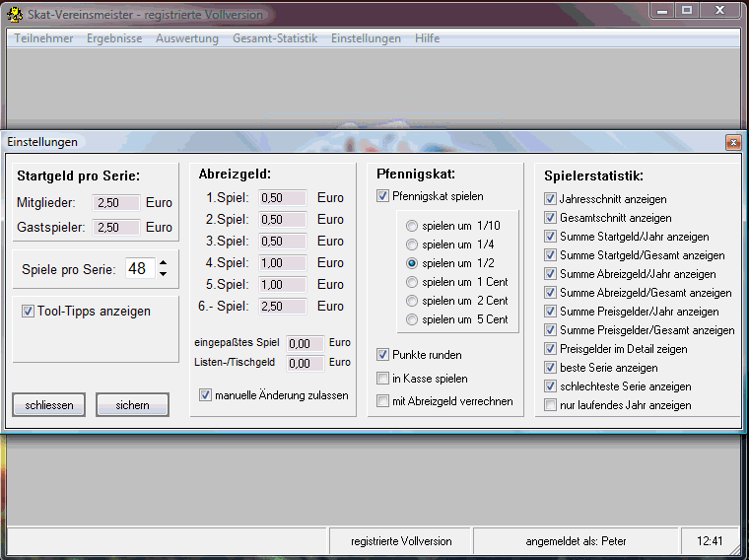749x560 pixels.
Task: Click 'registrierte Vollversion' in status bar
Action: coord(401,541)
